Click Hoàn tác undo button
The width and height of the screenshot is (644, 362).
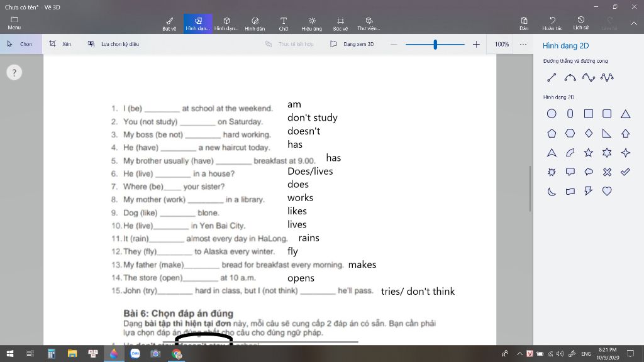pos(552,24)
